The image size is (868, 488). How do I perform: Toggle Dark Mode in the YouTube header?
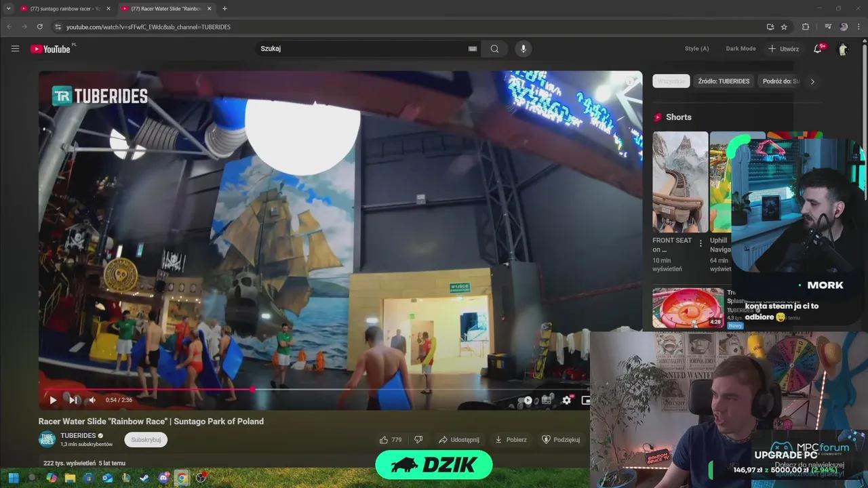coord(741,49)
